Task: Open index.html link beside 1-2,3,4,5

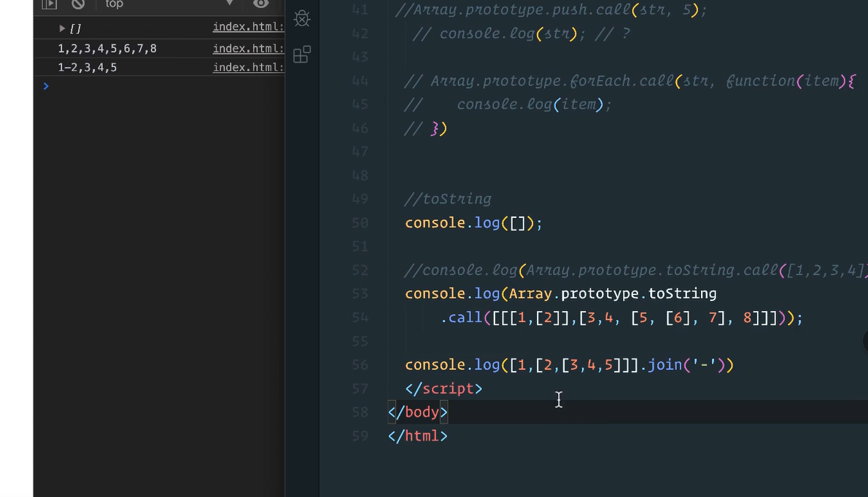Action: point(249,68)
